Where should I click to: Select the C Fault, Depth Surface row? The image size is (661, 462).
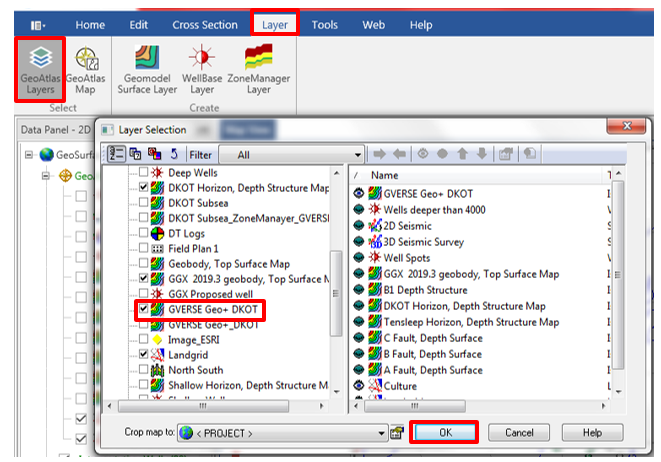coord(433,338)
